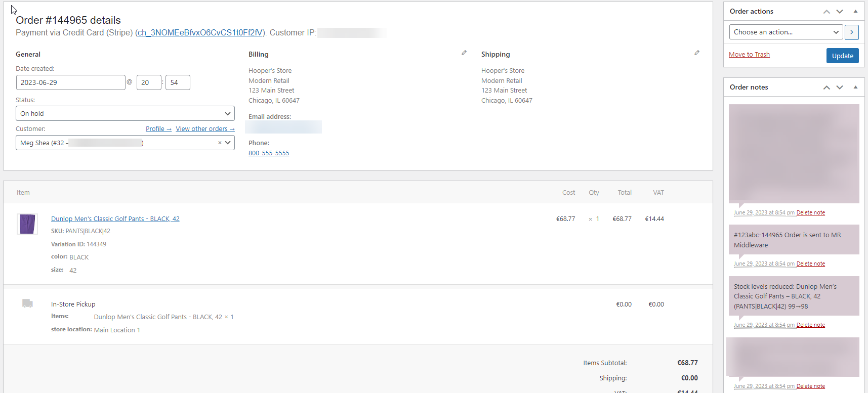Click the VAT column header
Screen dimensions: 868x393
point(658,193)
